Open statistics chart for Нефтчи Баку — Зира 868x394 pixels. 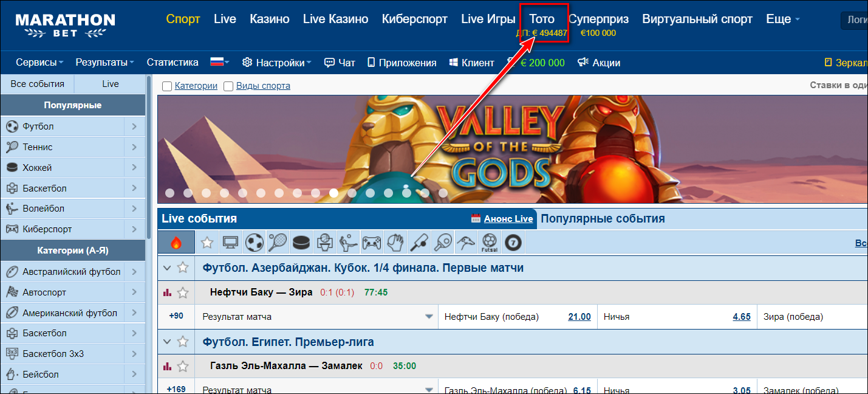coord(167,292)
